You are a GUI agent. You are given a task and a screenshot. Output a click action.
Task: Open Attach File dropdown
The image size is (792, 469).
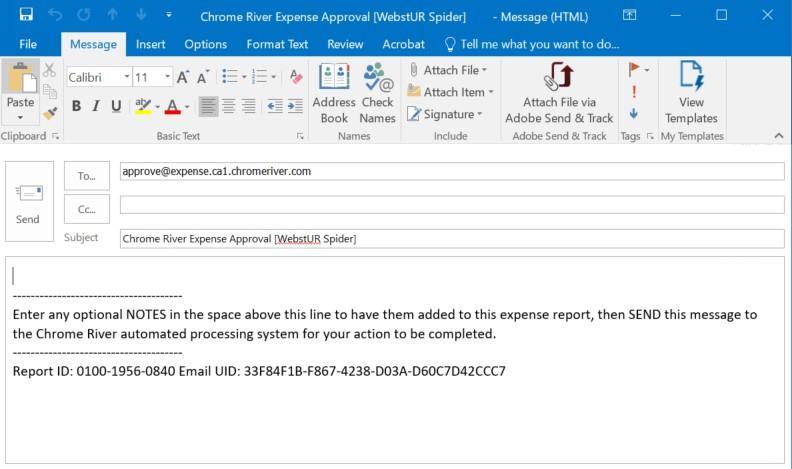(448, 70)
